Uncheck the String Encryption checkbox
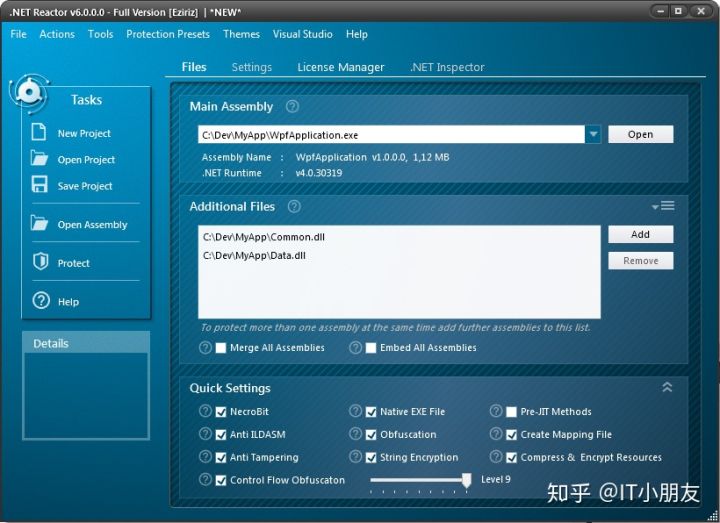 coord(371,458)
